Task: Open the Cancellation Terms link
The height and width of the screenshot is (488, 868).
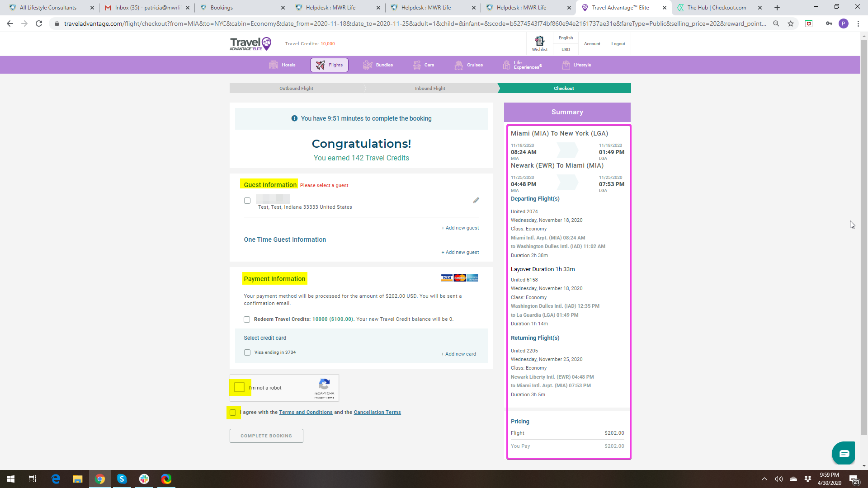Action: [x=377, y=412]
